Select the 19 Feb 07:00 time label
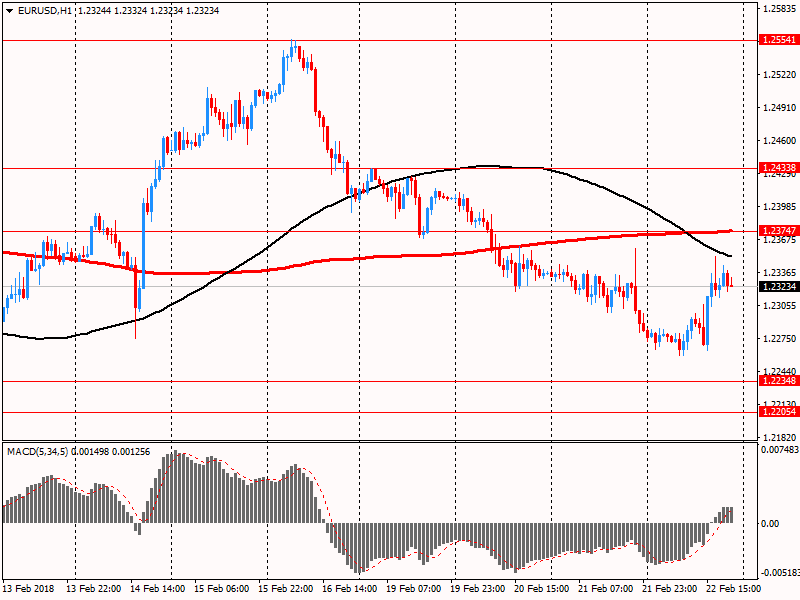 [x=414, y=588]
